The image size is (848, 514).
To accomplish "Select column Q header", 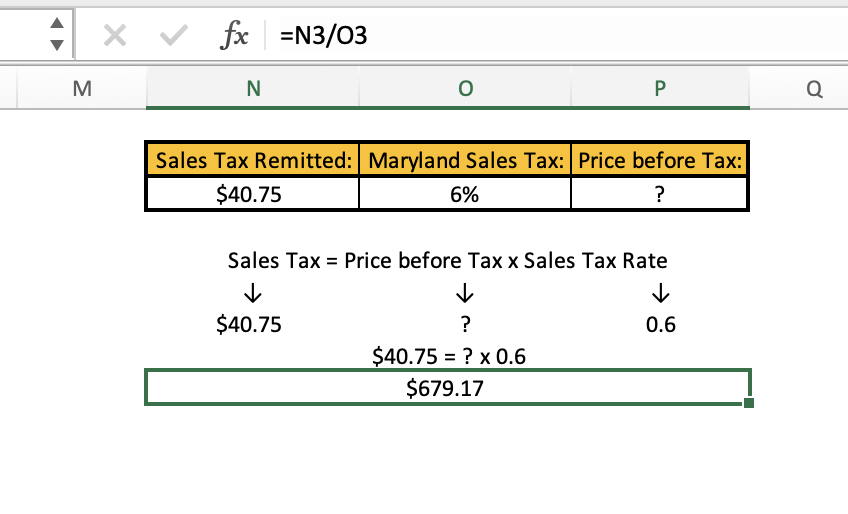I will coord(812,89).
